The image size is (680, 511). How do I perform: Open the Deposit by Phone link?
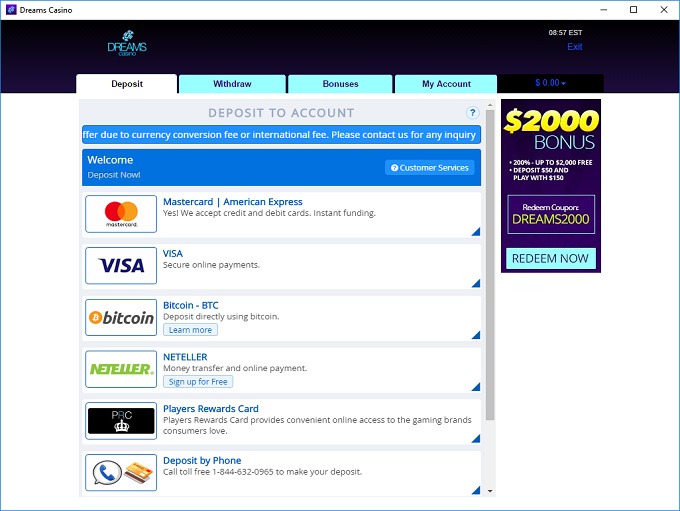202,460
